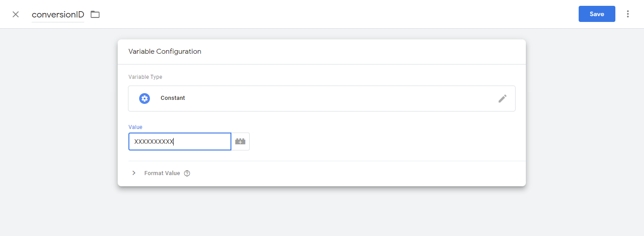
Task: Open the folder selection icon
Action: point(95,14)
